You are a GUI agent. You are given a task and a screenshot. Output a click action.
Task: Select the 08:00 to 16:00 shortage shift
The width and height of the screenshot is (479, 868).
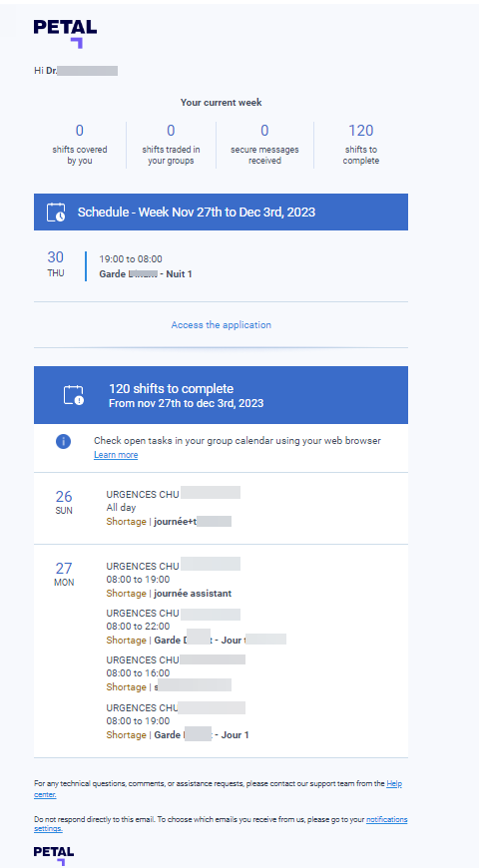coord(176,673)
